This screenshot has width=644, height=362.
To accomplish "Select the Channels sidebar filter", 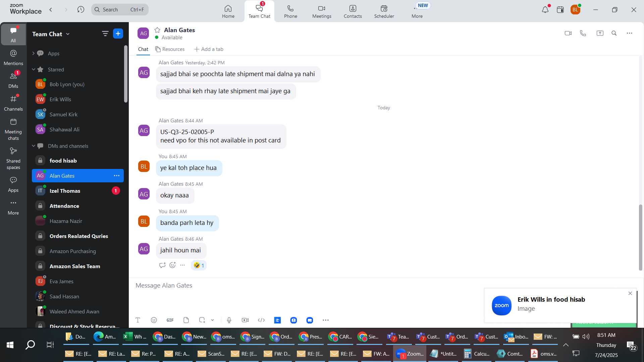I will point(13,103).
